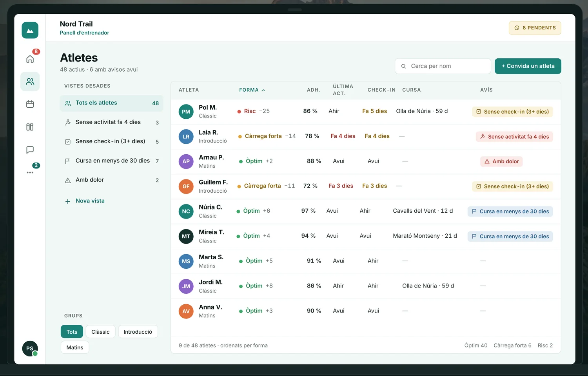This screenshot has width=588, height=376.
Task: Click the PS user profile avatar
Action: pos(30,349)
